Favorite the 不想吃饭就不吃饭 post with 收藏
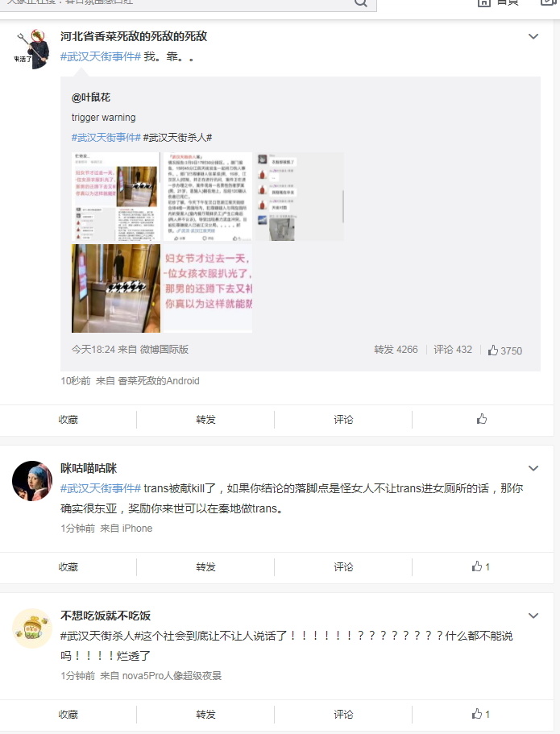Image resolution: width=560 pixels, height=734 pixels. tap(68, 715)
